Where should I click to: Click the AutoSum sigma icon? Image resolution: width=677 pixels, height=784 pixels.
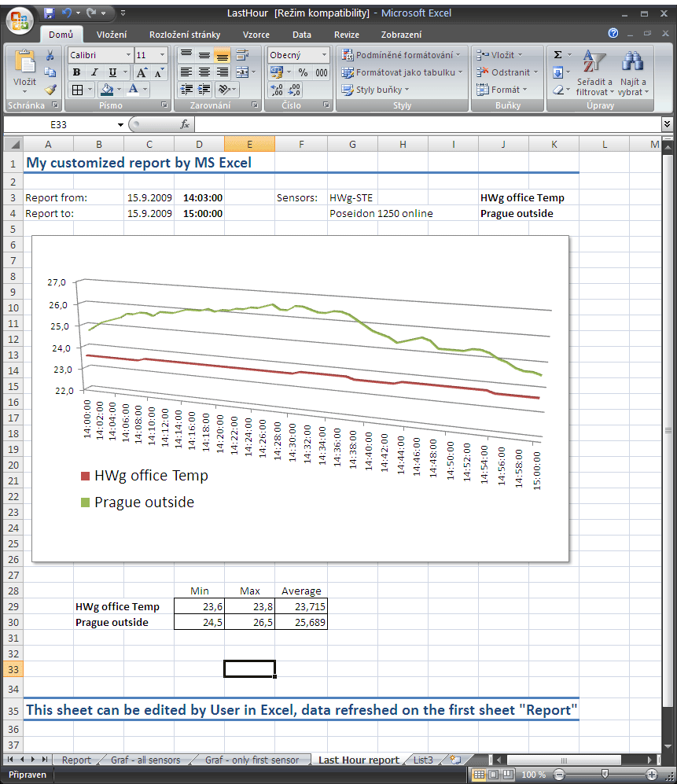(x=557, y=55)
